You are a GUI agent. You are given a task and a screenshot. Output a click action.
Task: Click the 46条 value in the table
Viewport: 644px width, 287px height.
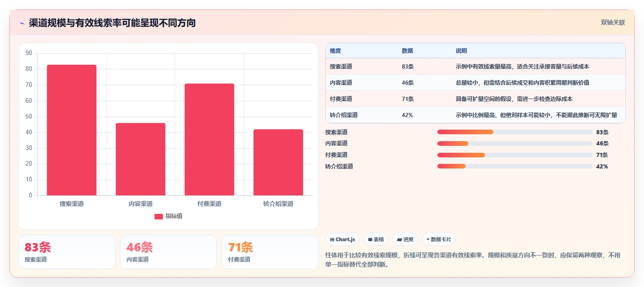[x=408, y=83]
